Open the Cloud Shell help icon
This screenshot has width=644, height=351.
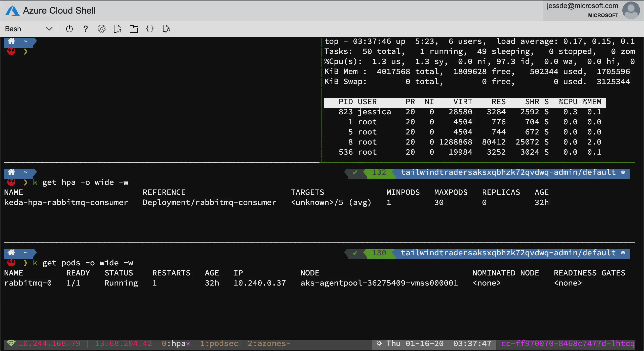pyautogui.click(x=86, y=28)
